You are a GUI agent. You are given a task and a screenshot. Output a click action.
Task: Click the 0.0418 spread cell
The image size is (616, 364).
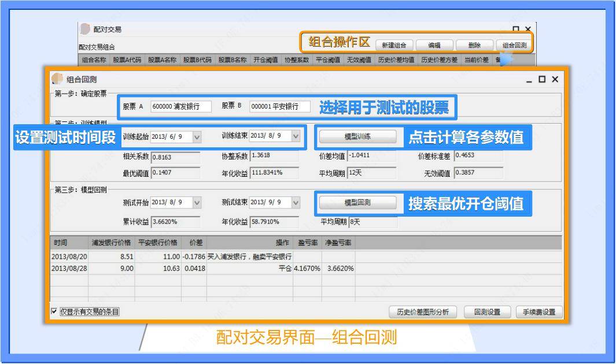194,269
